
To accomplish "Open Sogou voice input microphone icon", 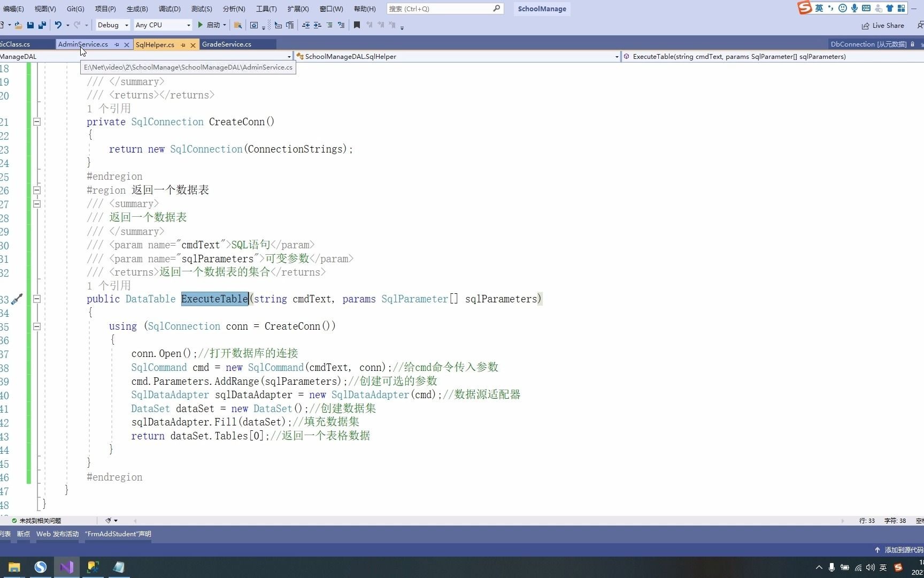I will pos(854,8).
